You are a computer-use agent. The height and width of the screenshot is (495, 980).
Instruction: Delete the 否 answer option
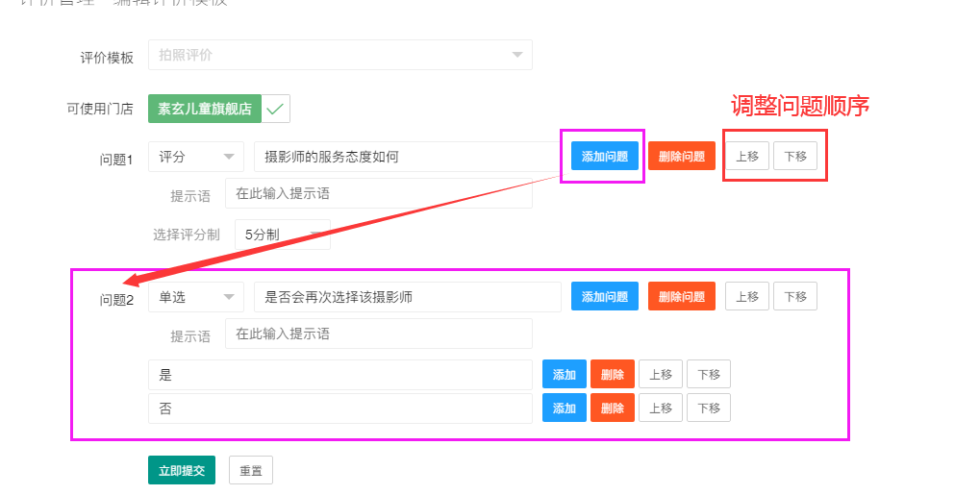coord(612,408)
